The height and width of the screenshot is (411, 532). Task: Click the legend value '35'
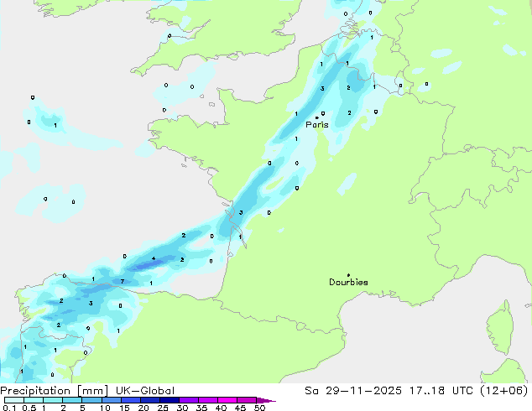click(x=201, y=408)
